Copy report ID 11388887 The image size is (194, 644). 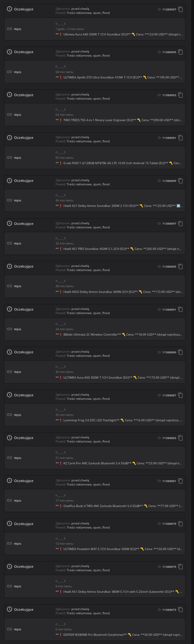pos(180,395)
